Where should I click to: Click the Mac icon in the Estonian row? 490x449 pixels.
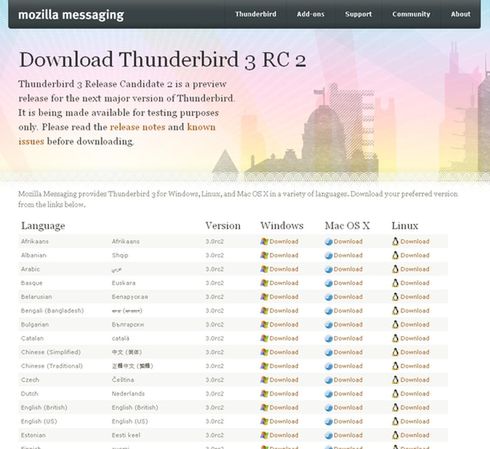click(x=329, y=435)
